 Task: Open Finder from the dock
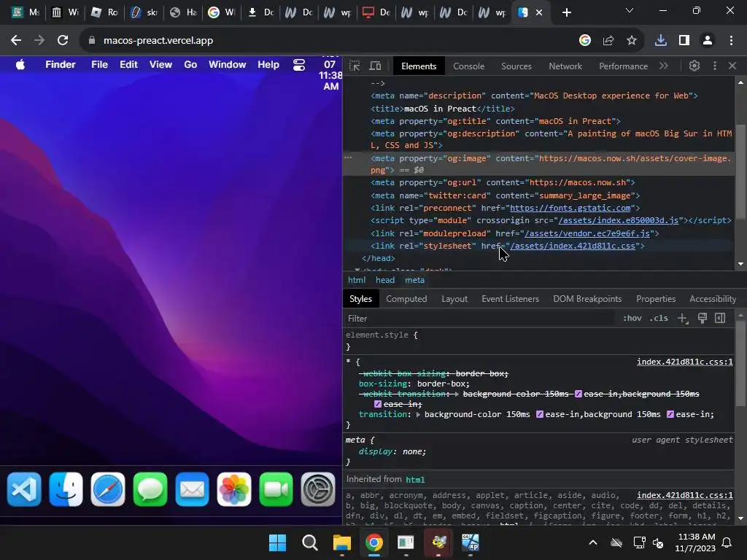(x=66, y=489)
